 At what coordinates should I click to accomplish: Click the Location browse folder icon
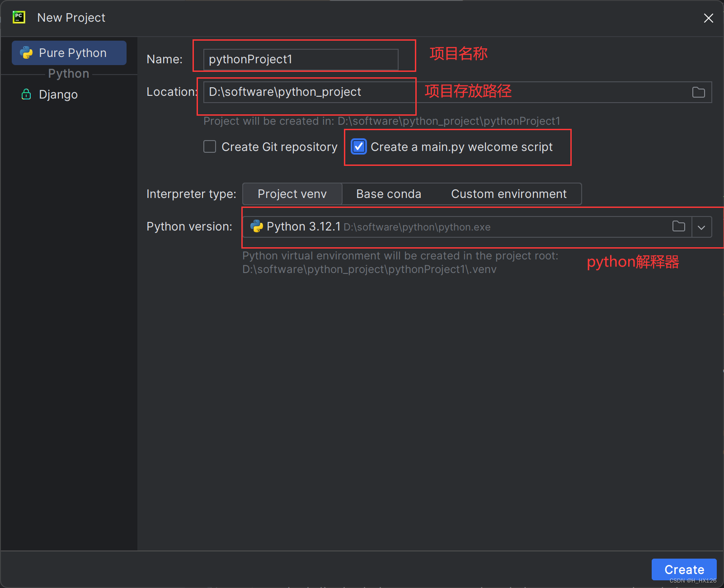click(x=698, y=92)
